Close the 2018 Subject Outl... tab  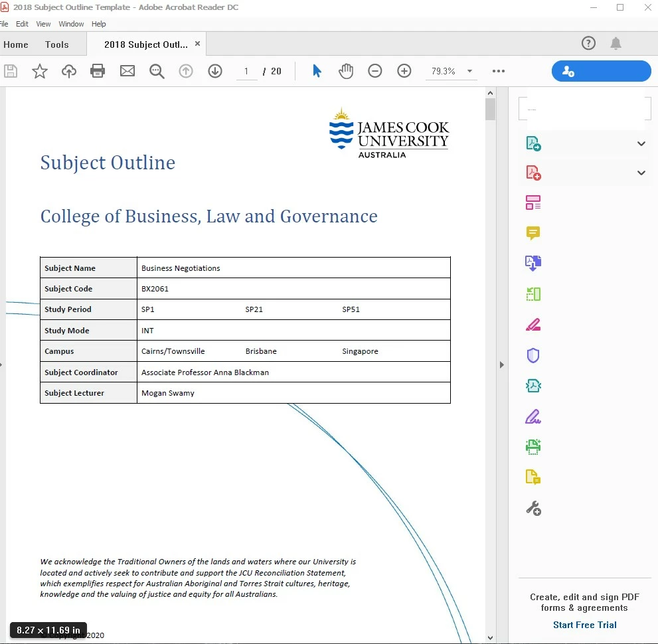click(197, 44)
